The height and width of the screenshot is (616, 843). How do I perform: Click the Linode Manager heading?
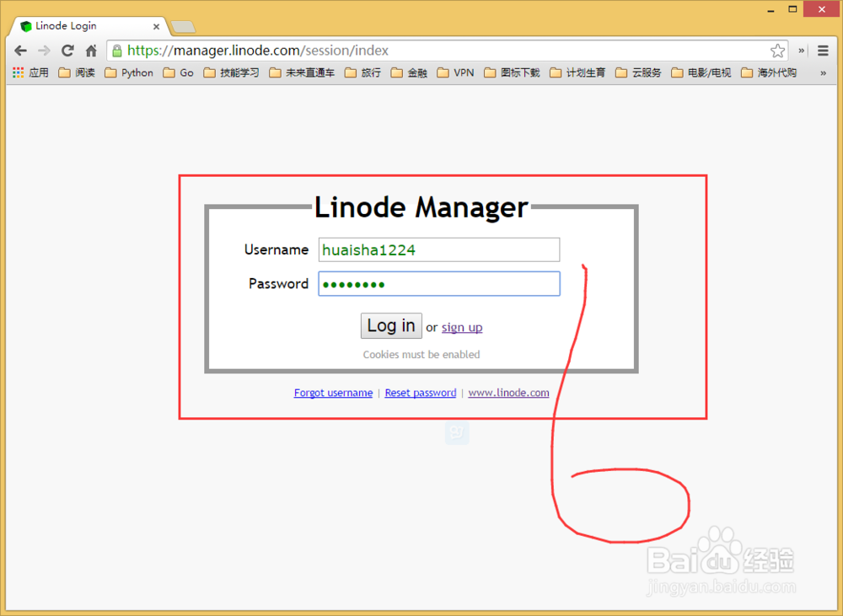[421, 207]
